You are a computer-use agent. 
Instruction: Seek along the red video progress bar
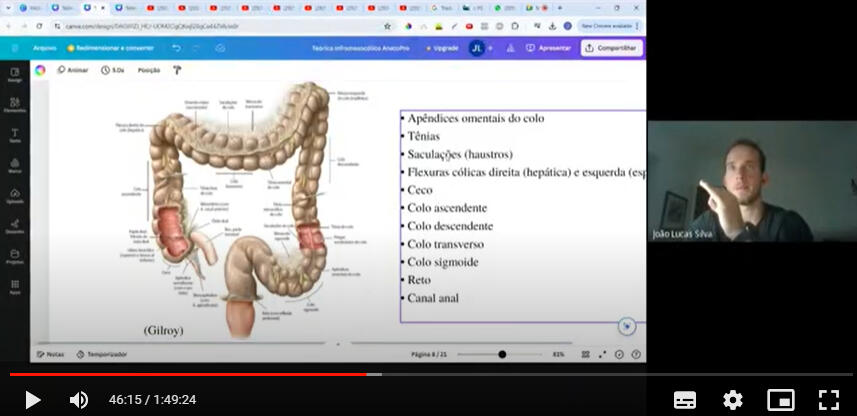tap(188, 374)
